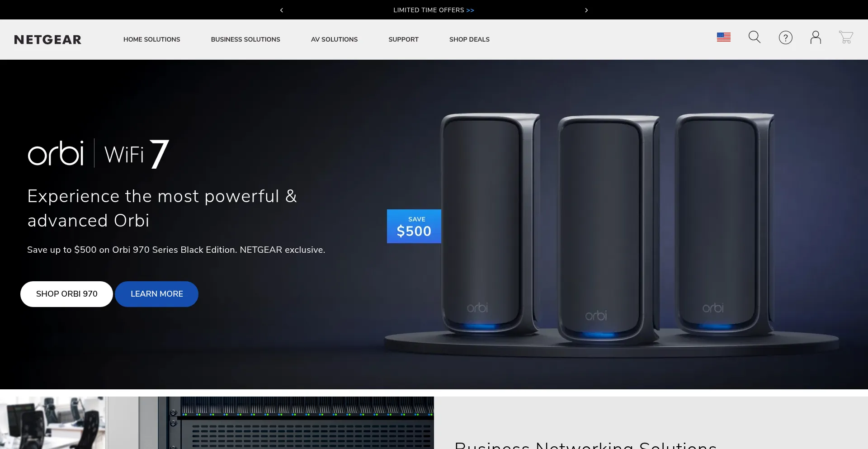Click the business network switch image
Viewport: 868px width, 449px height.
point(217,423)
